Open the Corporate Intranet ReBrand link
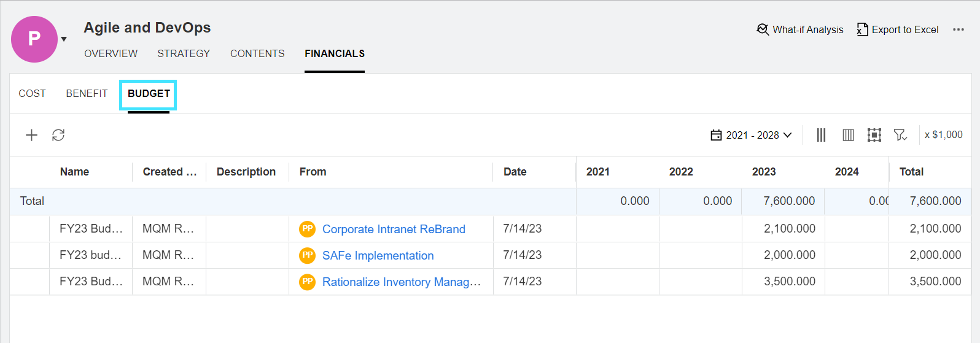 coord(394,229)
